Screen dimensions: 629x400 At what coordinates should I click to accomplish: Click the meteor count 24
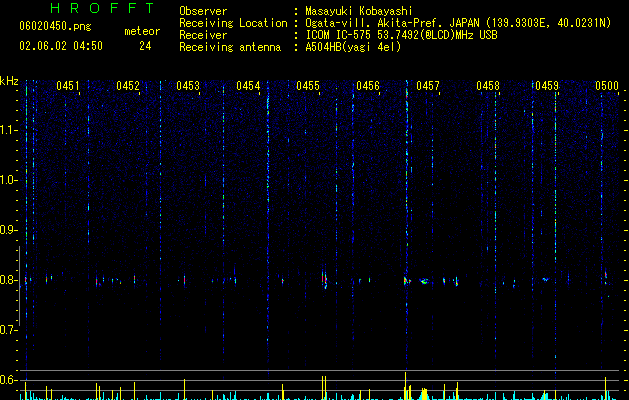pyautogui.click(x=145, y=46)
